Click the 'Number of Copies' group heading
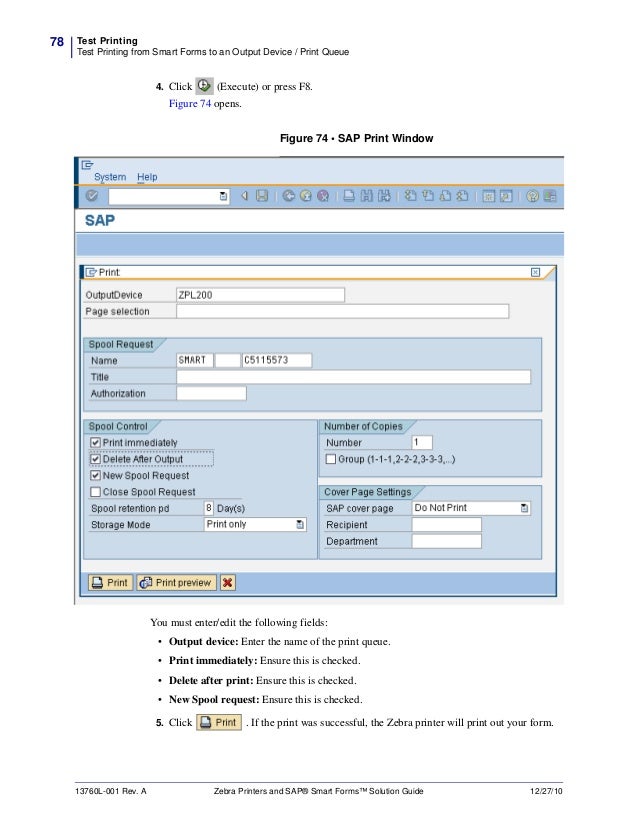The width and height of the screenshot is (638, 826). tap(363, 426)
